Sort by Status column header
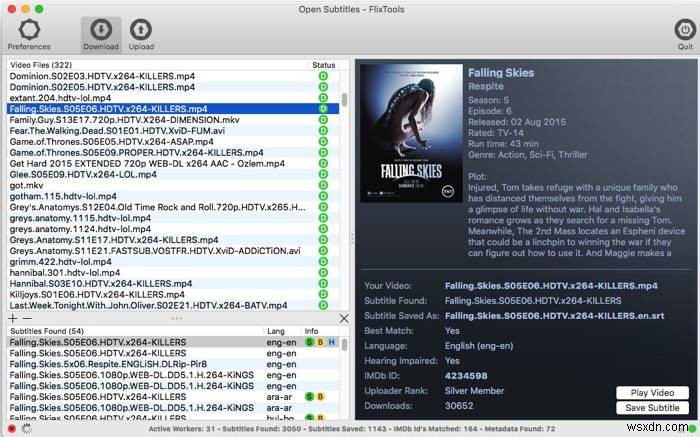Image resolution: width=700 pixels, height=437 pixels. click(x=324, y=65)
